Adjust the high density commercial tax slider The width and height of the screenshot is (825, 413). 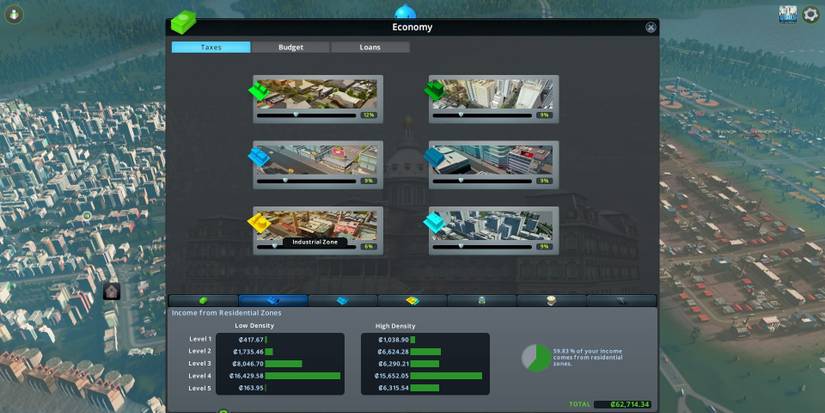coord(482,181)
